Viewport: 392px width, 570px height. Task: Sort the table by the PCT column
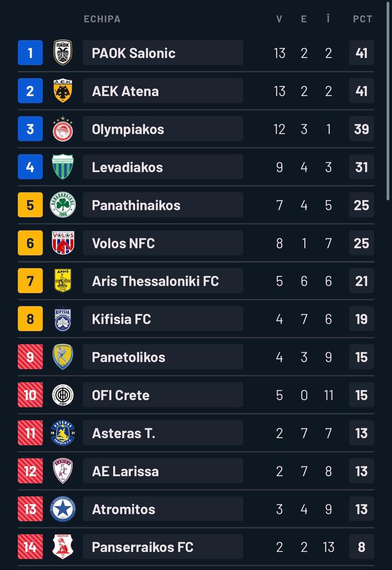[x=362, y=19]
